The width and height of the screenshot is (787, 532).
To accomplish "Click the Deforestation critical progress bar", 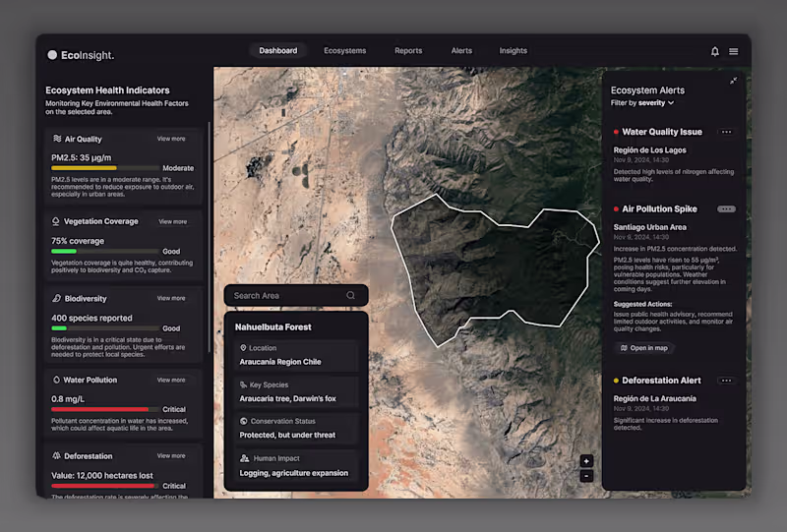I will coord(105,486).
